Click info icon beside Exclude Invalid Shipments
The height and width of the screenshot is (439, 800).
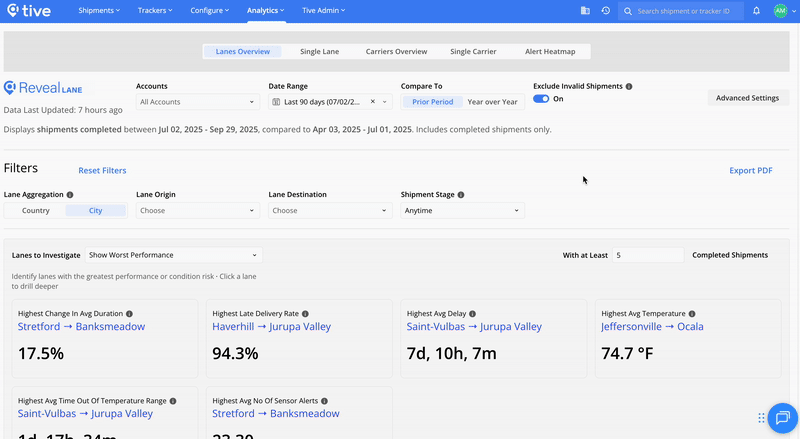tap(629, 87)
